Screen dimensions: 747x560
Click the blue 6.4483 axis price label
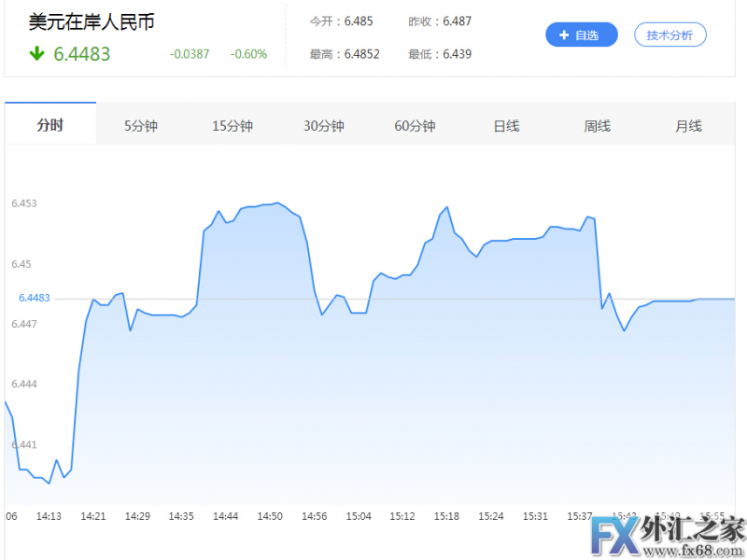coord(34,298)
